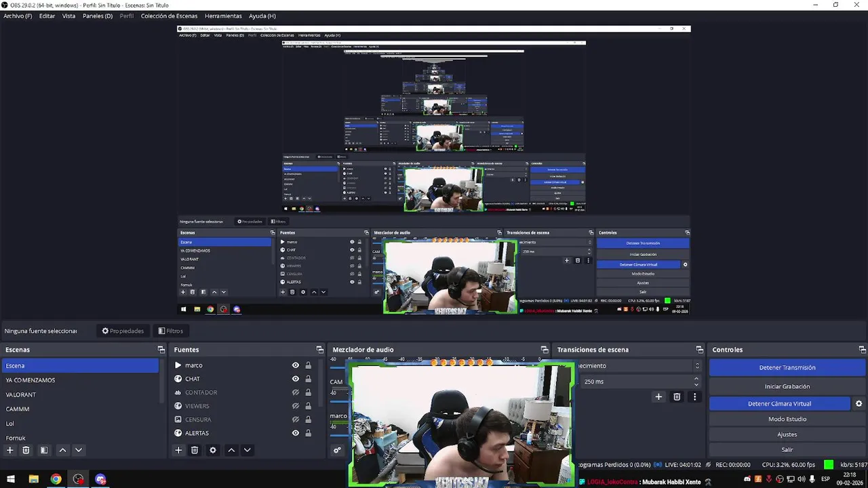Click the LIVE: 04:01:02 status text
This screenshot has width=868, height=488.
(x=682, y=465)
